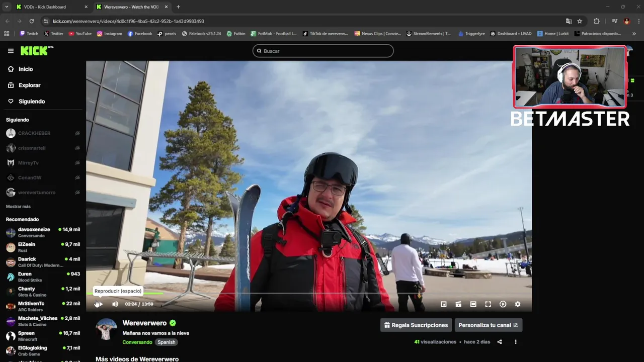Open followed channel MirreyTv
The width and height of the screenshot is (644, 362).
point(28,163)
